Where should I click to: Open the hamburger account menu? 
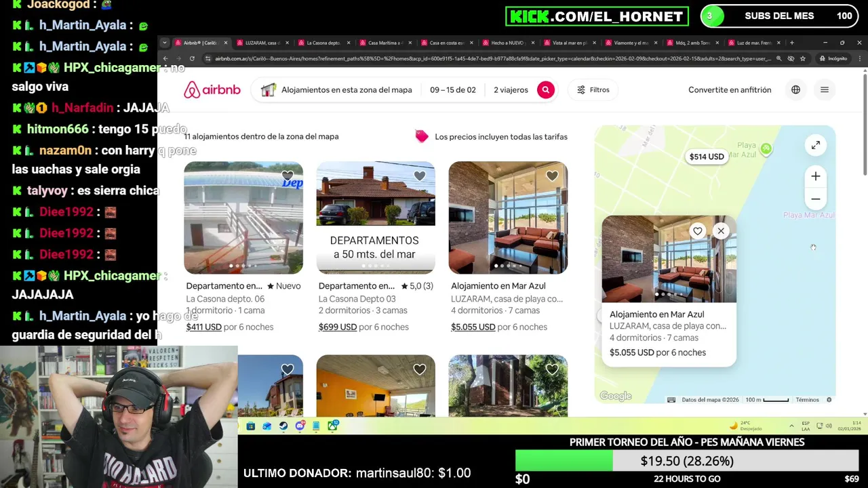coord(825,89)
